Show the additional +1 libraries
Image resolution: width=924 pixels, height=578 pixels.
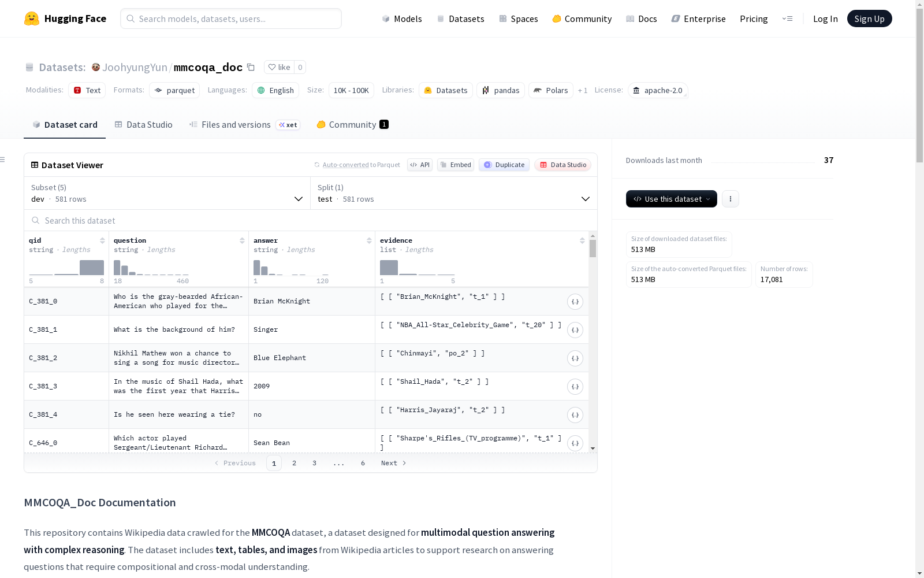(583, 90)
